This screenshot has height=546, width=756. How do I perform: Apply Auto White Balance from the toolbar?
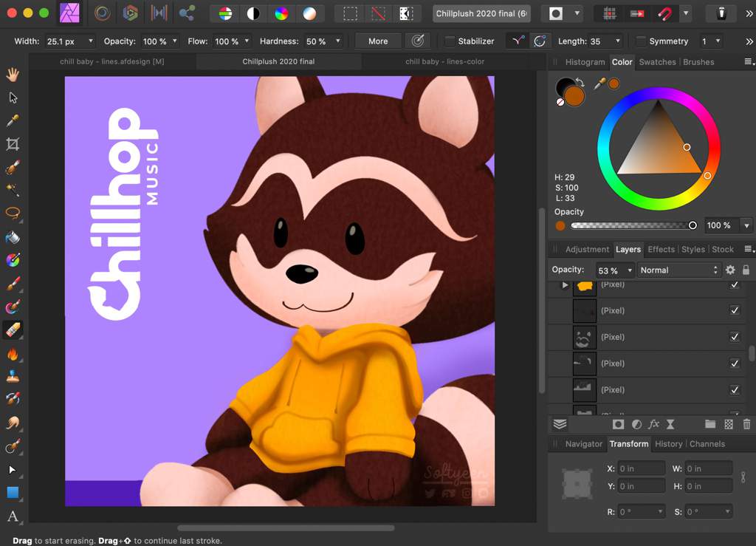(x=309, y=13)
